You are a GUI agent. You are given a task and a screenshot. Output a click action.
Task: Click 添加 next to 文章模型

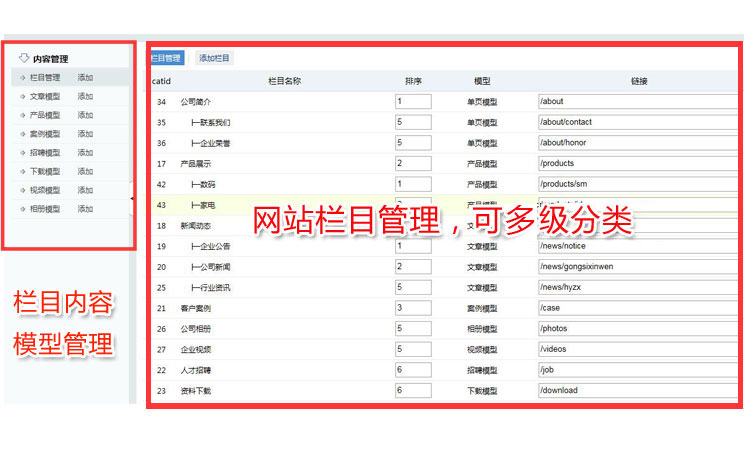coord(85,96)
